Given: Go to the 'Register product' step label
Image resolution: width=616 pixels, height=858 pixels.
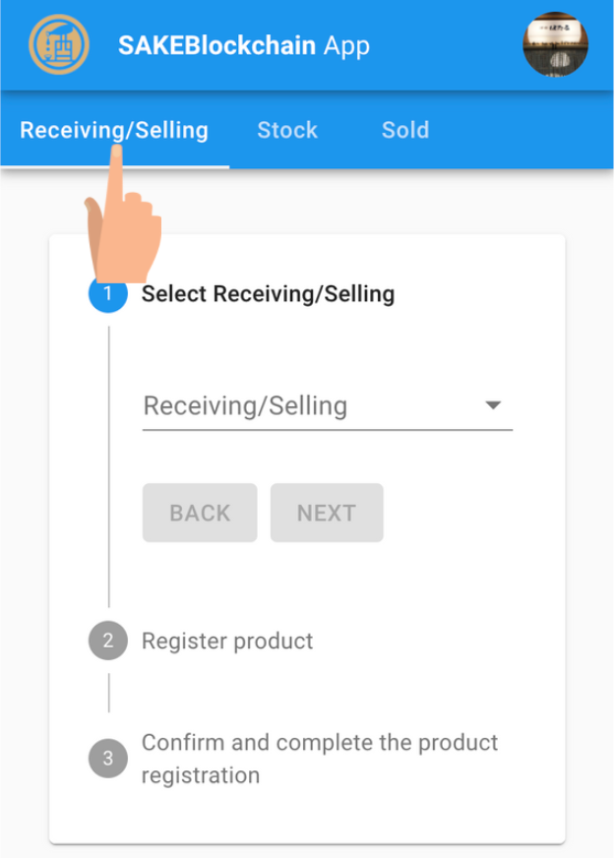Looking at the screenshot, I should [x=227, y=641].
